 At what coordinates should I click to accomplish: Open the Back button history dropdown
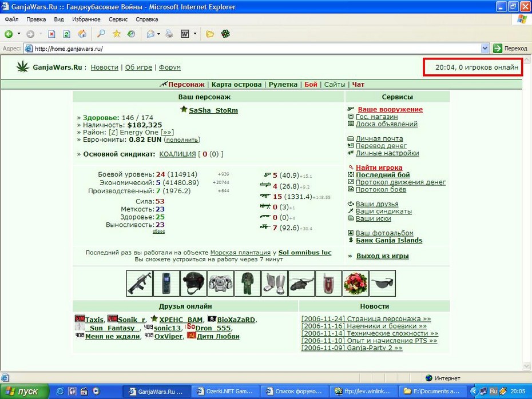tap(19, 34)
